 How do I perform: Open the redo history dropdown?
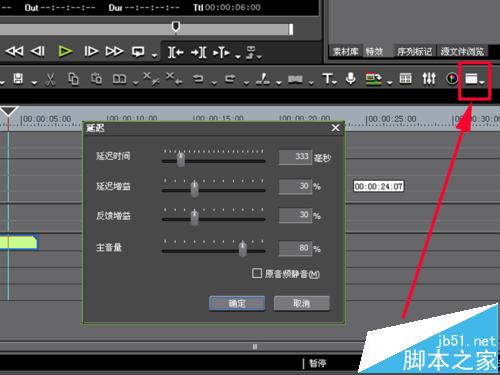pyautogui.click(x=246, y=82)
